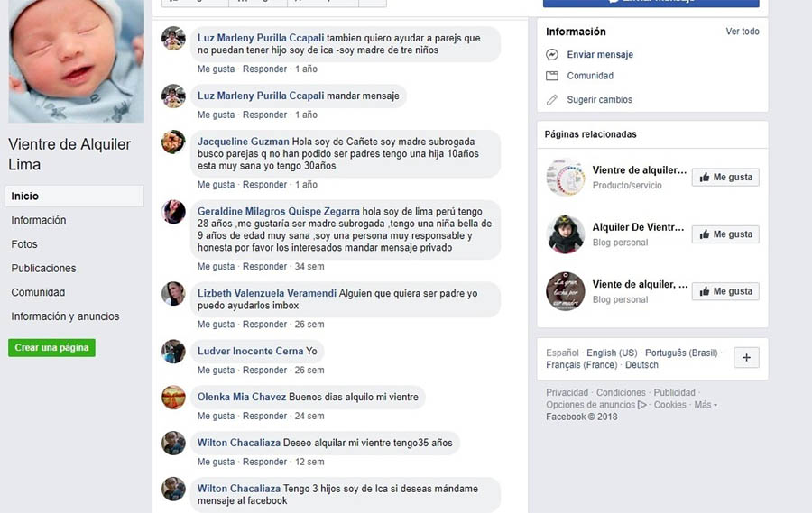Like the Alquiler De Vientr... related page
The width and height of the screenshot is (812, 513).
coord(725,234)
